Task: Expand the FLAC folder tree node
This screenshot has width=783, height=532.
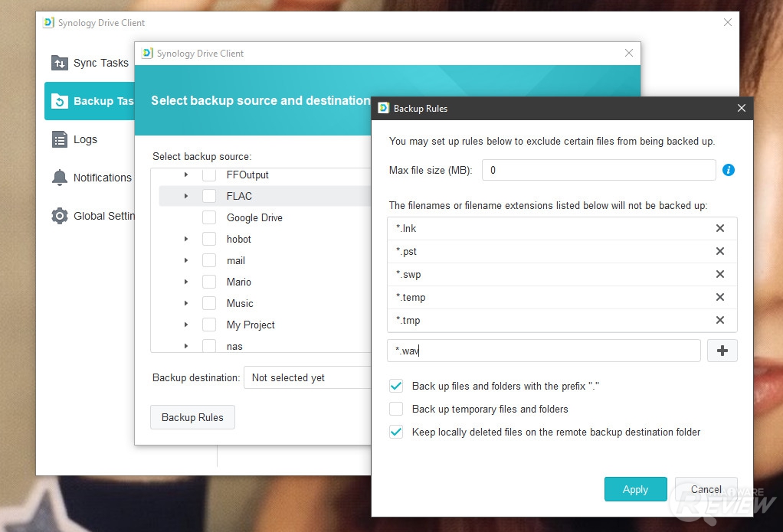Action: [185, 196]
